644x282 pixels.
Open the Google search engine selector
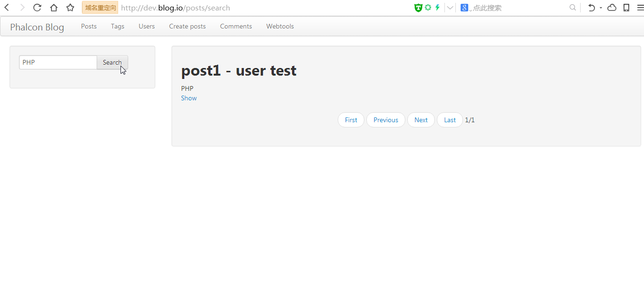(465, 8)
